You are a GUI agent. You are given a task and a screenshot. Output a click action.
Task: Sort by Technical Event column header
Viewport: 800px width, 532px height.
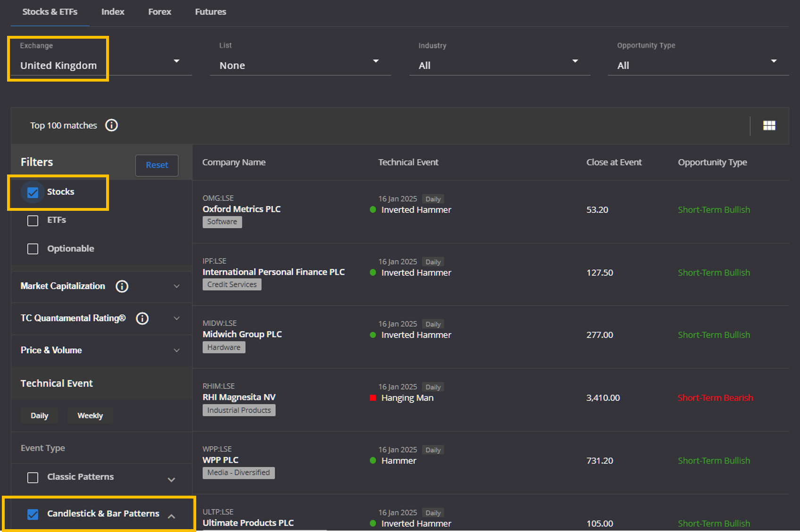(408, 162)
